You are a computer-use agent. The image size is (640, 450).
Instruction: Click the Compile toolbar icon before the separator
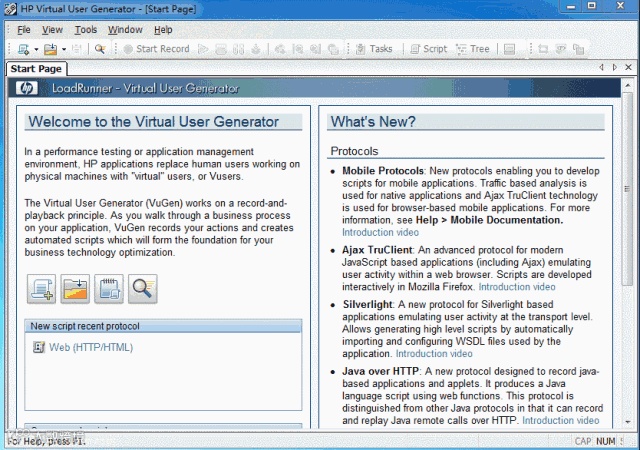tap(256, 49)
